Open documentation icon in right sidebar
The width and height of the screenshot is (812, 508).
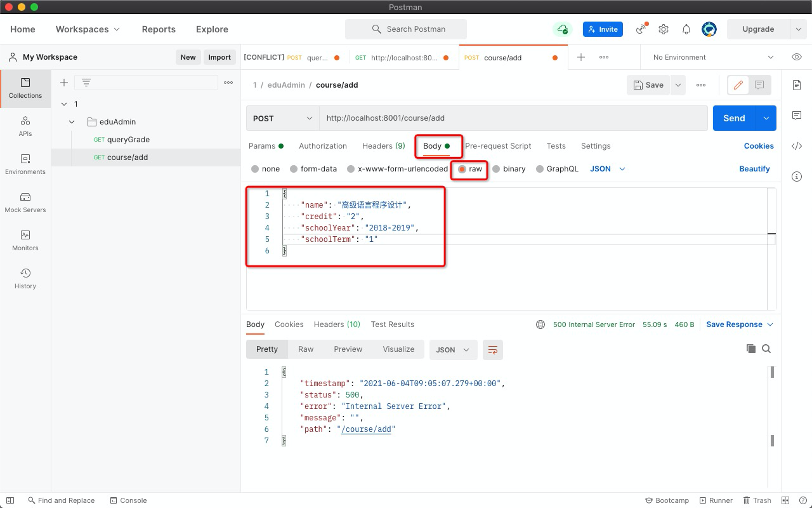click(797, 85)
